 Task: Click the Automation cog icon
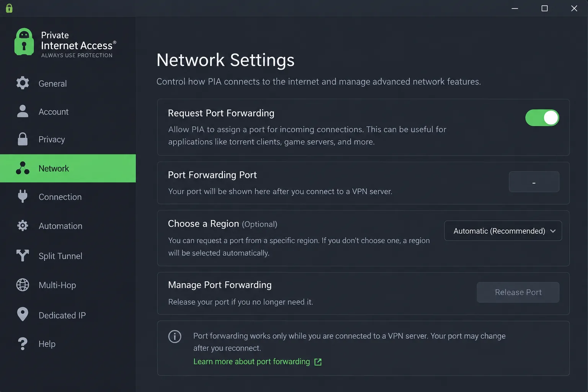click(23, 225)
